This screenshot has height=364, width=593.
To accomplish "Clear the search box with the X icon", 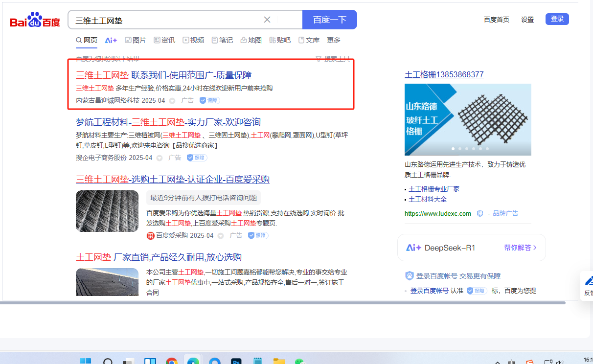I will coord(267,20).
